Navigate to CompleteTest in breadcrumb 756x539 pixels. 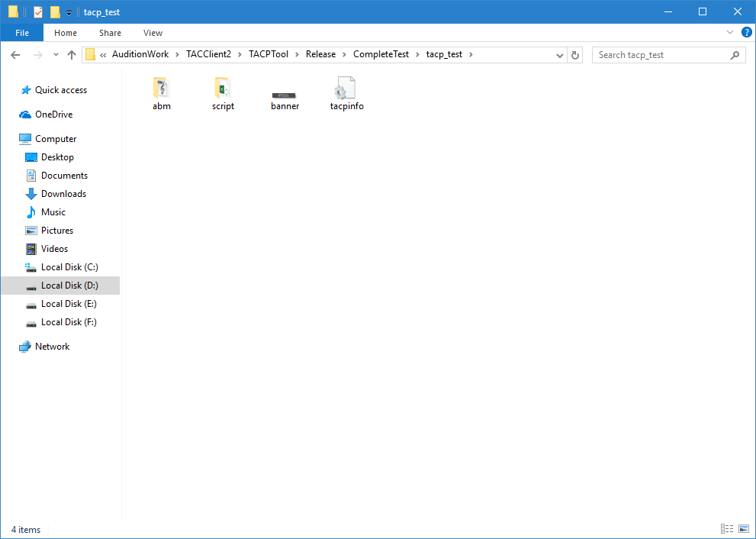click(381, 55)
